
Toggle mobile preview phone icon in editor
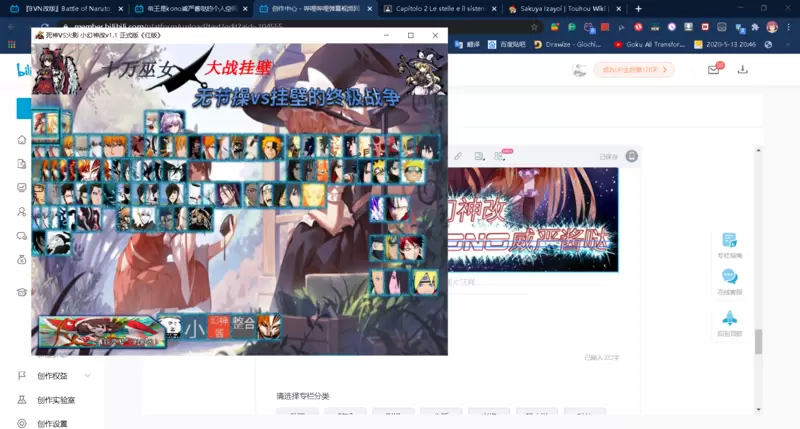(x=632, y=156)
